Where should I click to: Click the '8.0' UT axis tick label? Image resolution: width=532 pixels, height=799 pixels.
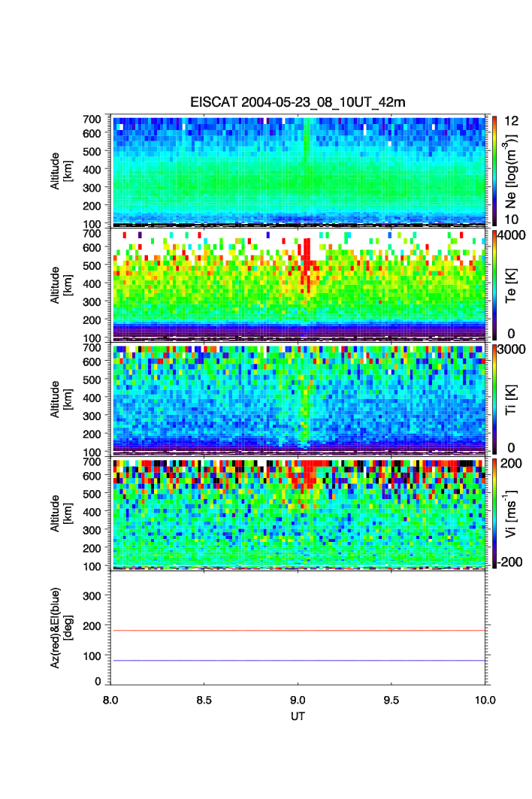tap(110, 700)
